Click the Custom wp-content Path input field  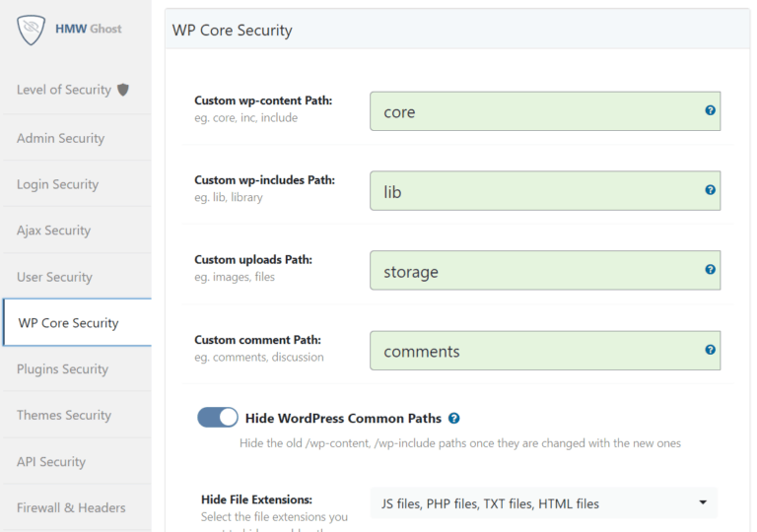coord(532,111)
